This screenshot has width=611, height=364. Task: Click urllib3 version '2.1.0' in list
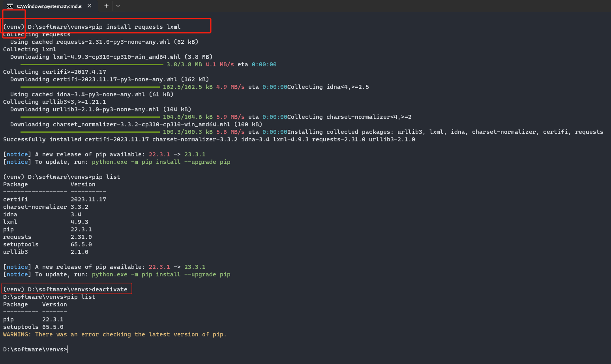point(79,252)
